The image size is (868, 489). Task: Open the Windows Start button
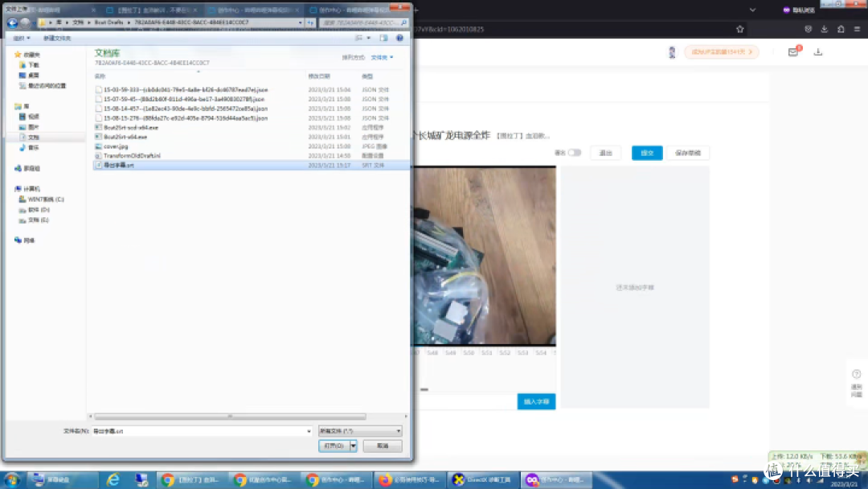coord(11,479)
